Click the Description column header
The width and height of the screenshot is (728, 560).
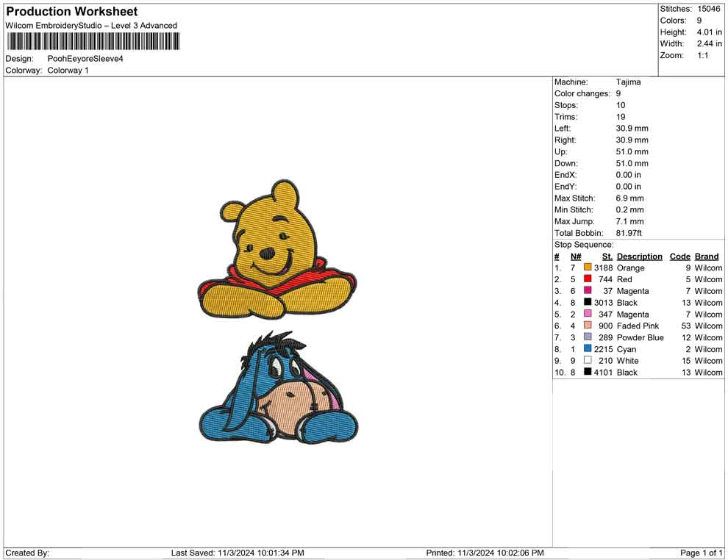[639, 256]
